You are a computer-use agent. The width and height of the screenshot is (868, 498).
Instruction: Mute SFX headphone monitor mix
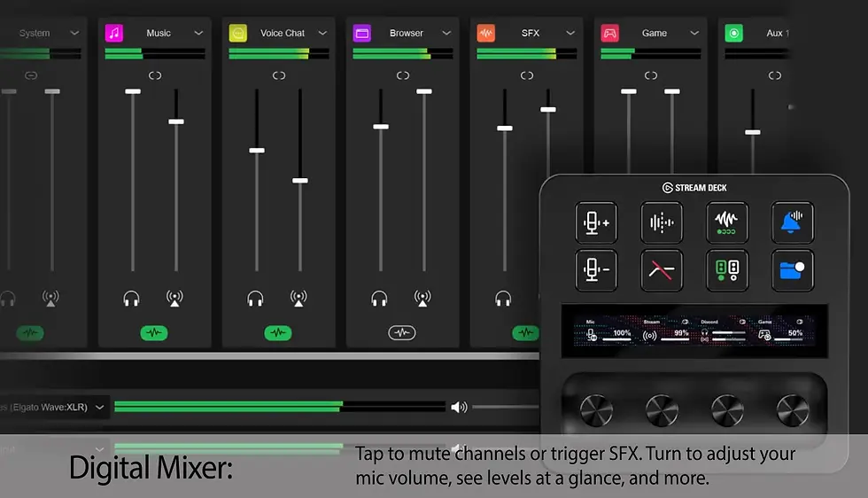[x=503, y=300]
